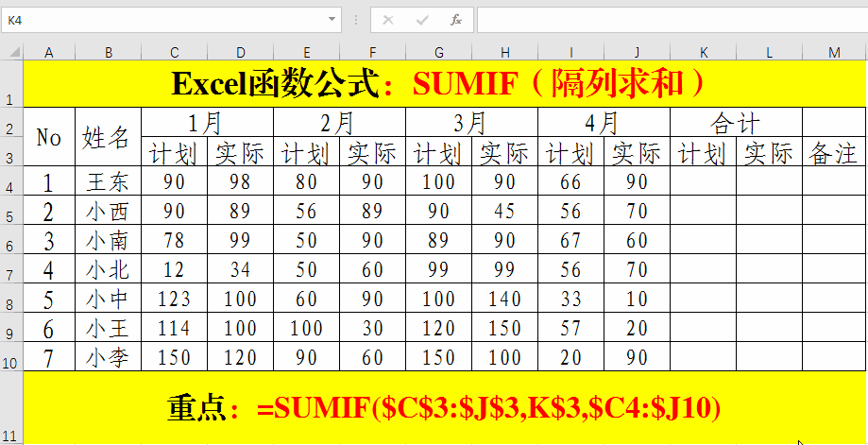
Task: Click the value 34 in 小北's row
Action: (x=241, y=268)
